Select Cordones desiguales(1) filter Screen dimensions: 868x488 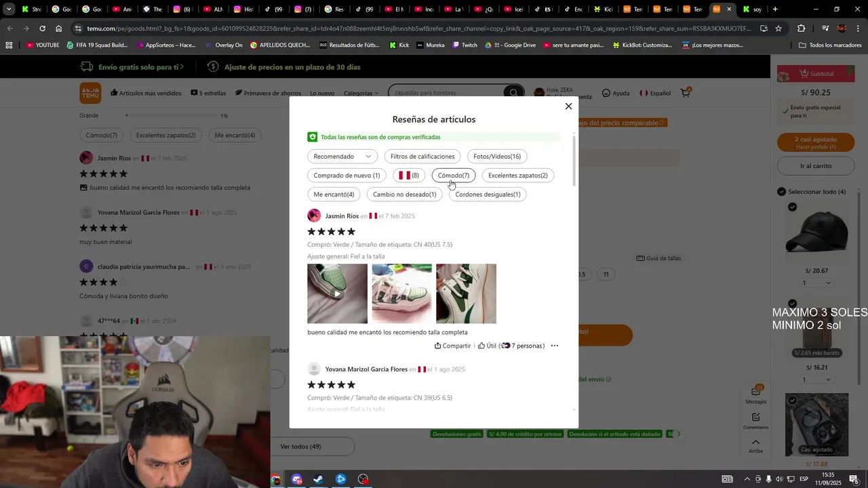[488, 195]
